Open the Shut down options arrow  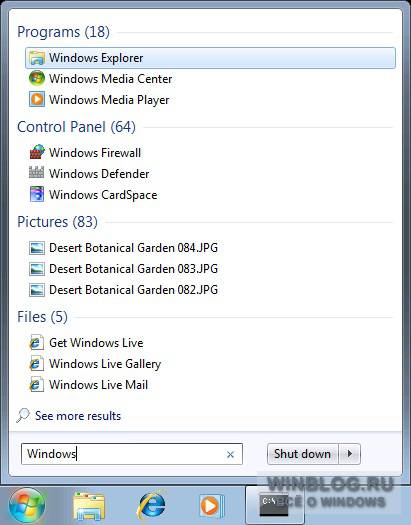[x=350, y=454]
